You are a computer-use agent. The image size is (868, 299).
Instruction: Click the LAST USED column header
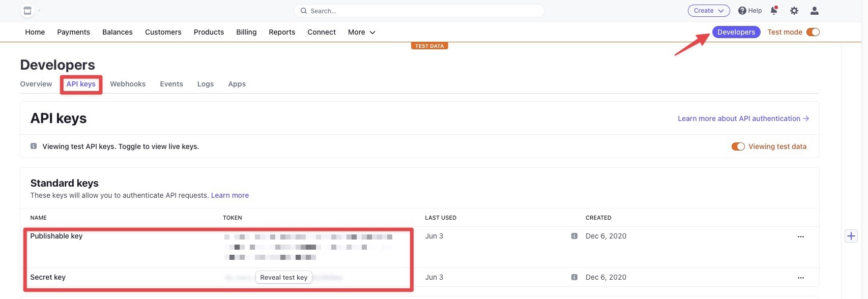tap(441, 218)
